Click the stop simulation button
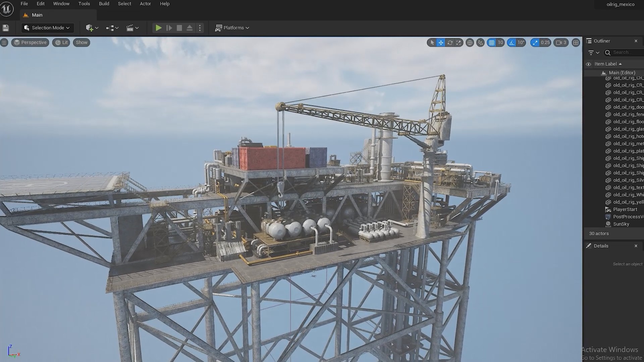 pos(179,28)
